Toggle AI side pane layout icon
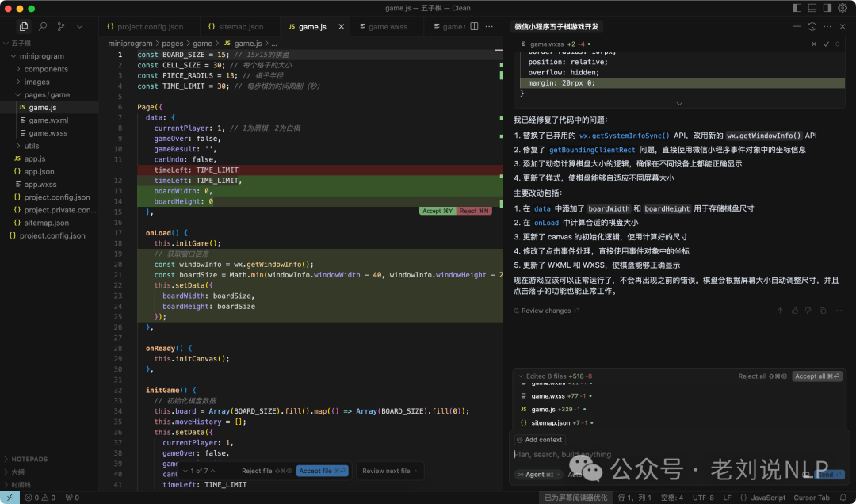856x504 pixels. tap(827, 8)
